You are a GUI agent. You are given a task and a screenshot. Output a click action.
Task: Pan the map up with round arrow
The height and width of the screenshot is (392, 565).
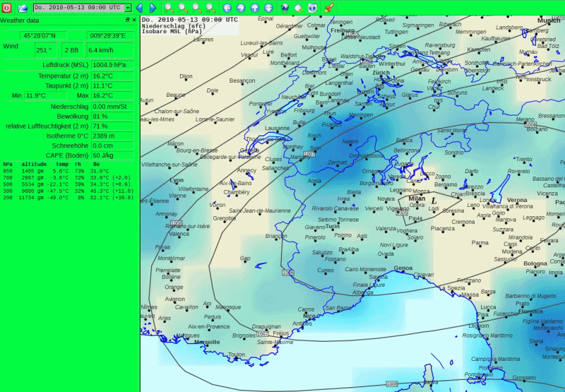pyautogui.click(x=254, y=8)
